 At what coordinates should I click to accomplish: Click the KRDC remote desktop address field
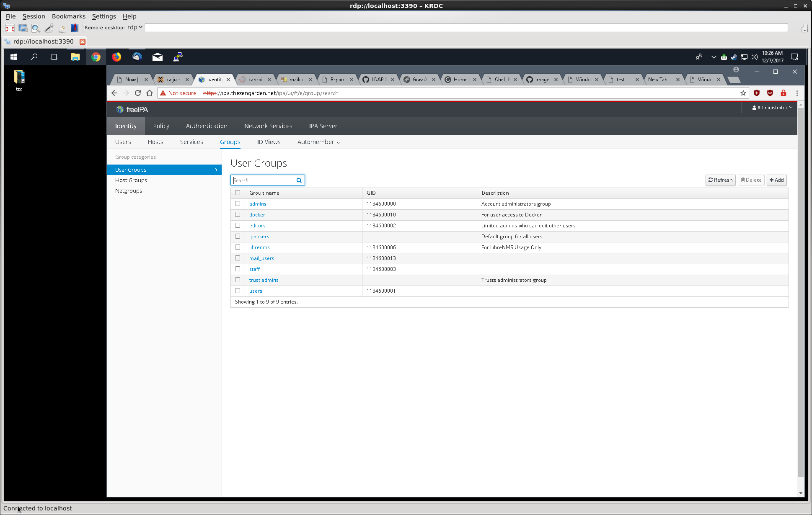(x=466, y=28)
